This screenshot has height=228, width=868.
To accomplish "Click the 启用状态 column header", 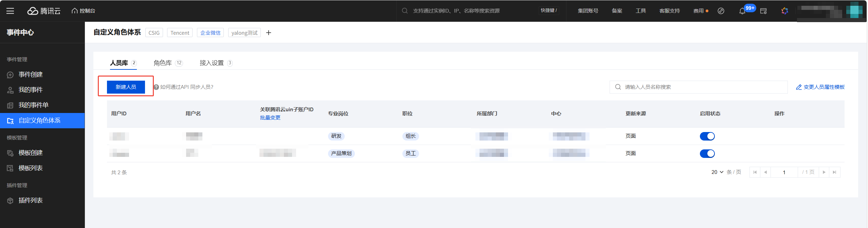I will coord(710,114).
